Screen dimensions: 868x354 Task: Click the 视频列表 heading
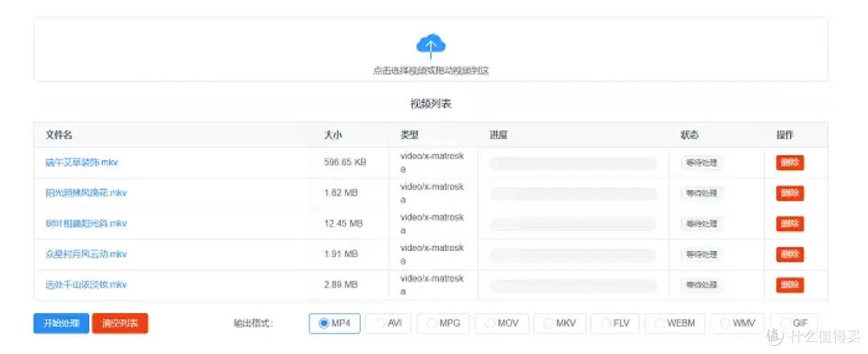(x=431, y=104)
